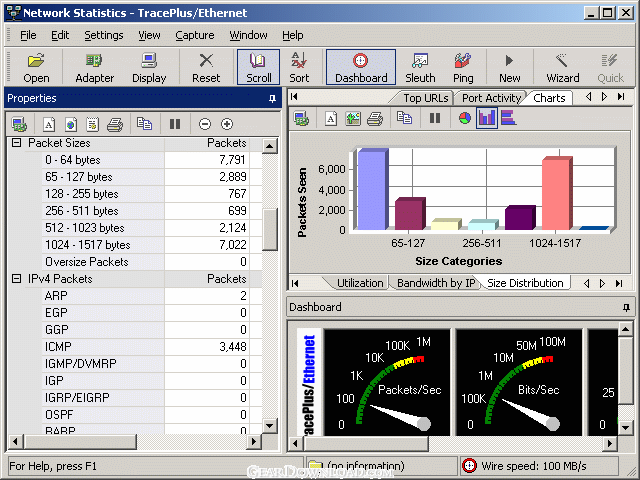Click the New capture button
This screenshot has width=640, height=480.
tap(509, 67)
